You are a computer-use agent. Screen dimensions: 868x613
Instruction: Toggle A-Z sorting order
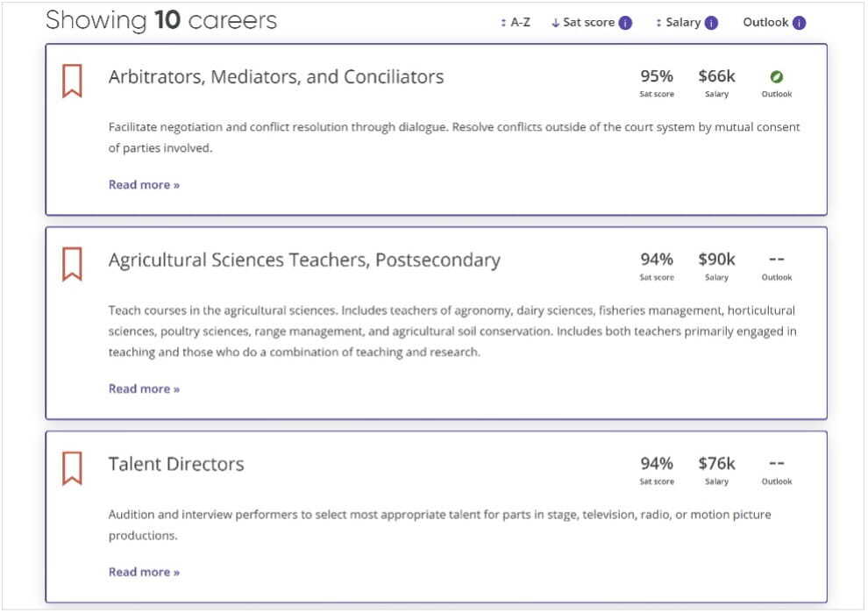(516, 22)
